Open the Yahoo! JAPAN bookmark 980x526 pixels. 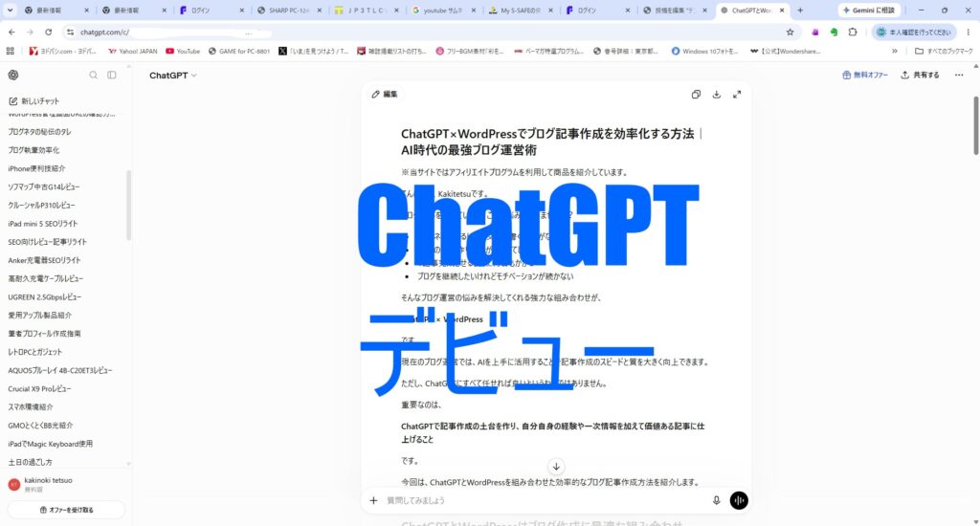tap(132, 52)
